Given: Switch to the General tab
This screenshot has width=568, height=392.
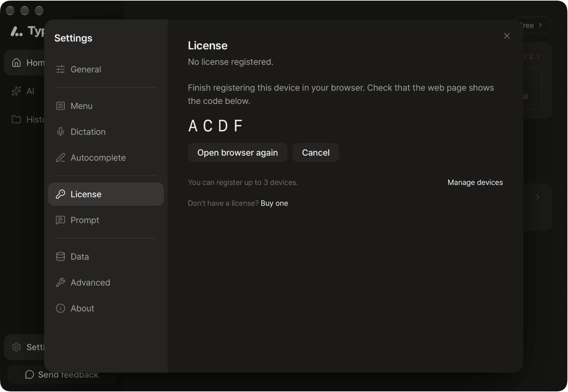Looking at the screenshot, I should click(106, 69).
